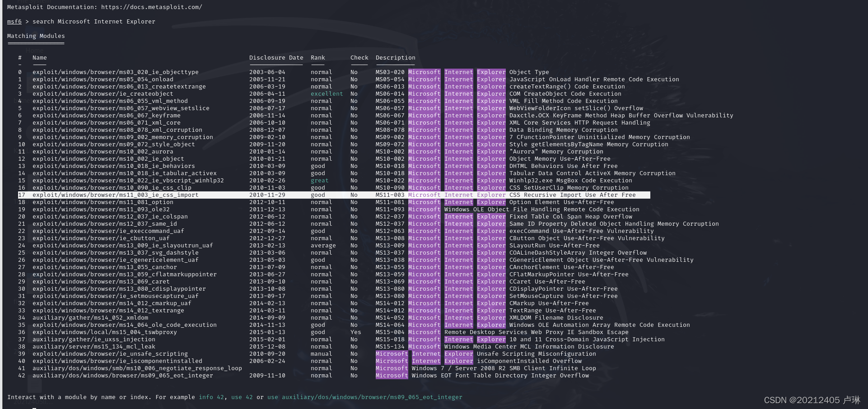The image size is (868, 409).
Task: Click module name ms08_078_xml_corruption
Action: (x=117, y=130)
